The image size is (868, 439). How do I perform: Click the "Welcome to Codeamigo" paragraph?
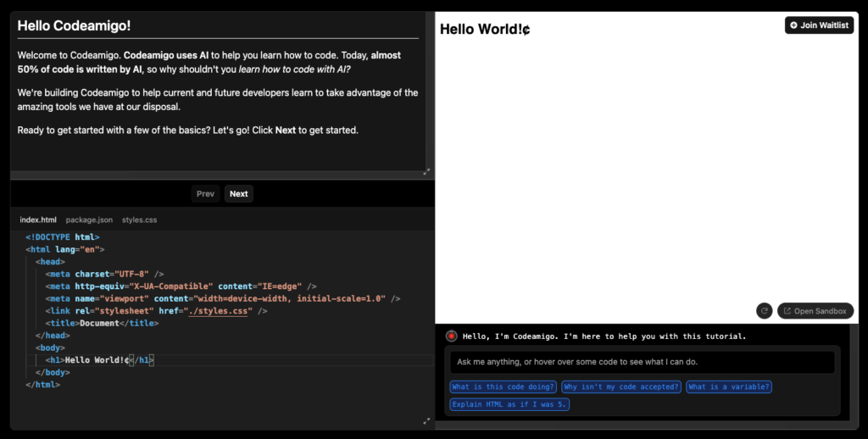point(209,62)
